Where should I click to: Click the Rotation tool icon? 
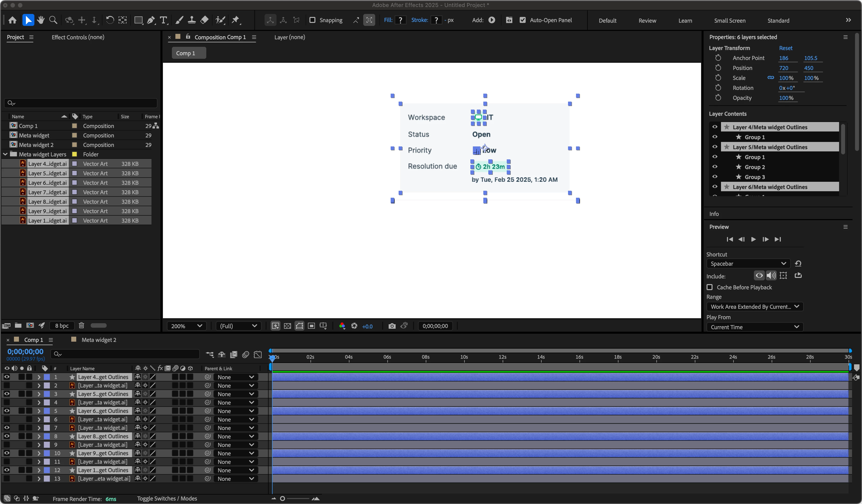coord(110,20)
